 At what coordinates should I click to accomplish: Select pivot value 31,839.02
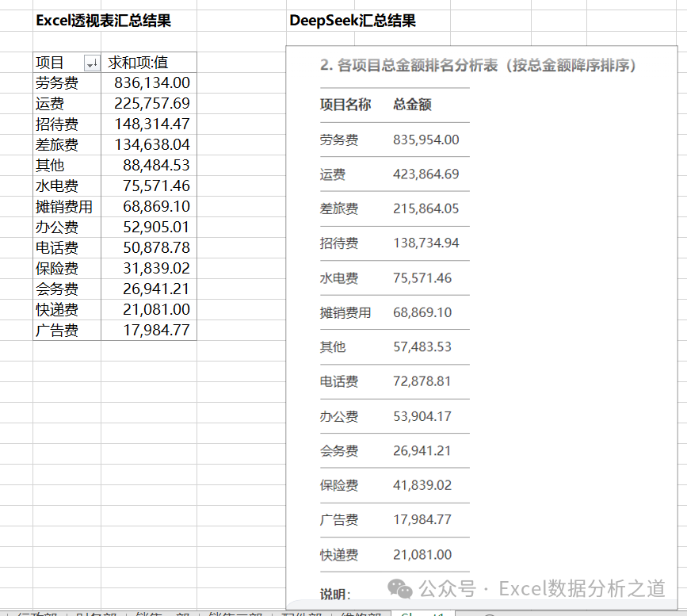[x=149, y=268]
